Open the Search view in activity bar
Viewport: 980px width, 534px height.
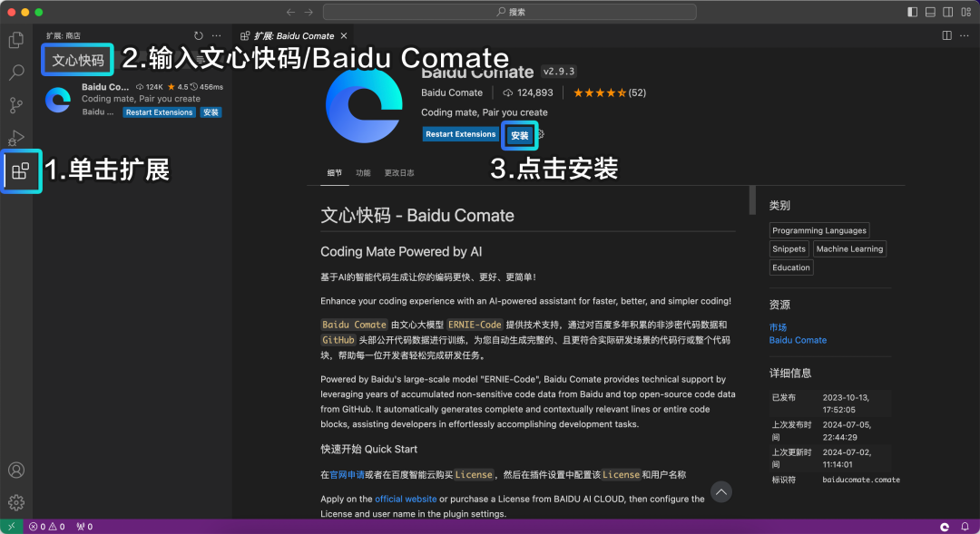pos(16,73)
